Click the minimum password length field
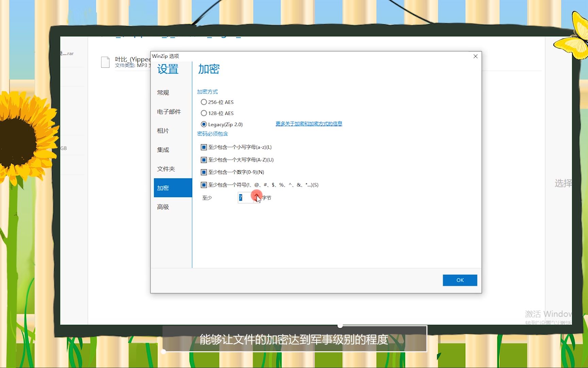Screen dimensions: 588x368 point(245,198)
